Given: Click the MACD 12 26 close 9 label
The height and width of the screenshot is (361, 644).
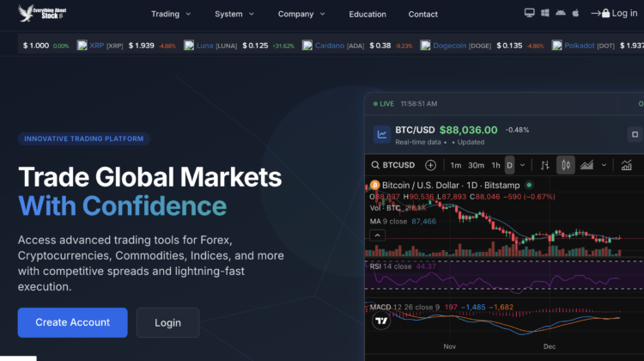Looking at the screenshot, I should pos(404,307).
